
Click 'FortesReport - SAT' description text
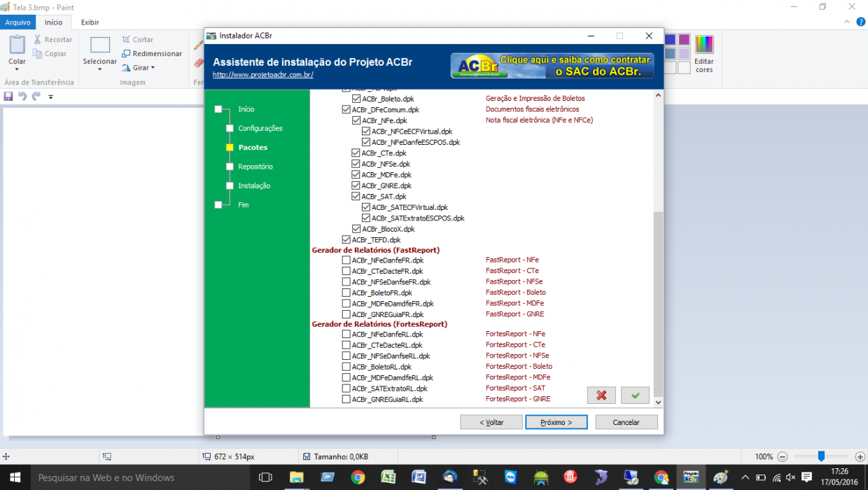pyautogui.click(x=515, y=388)
